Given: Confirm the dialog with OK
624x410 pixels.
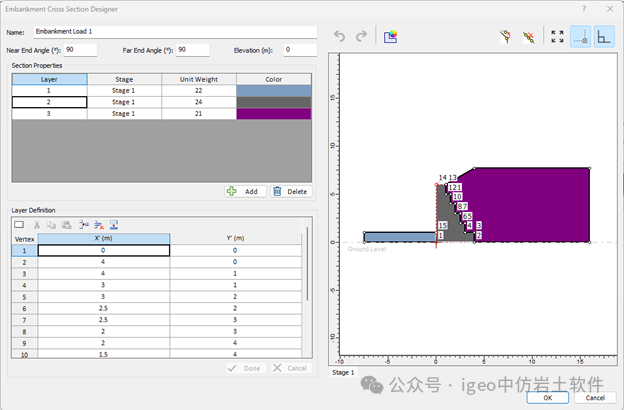Looking at the screenshot, I should tap(548, 398).
